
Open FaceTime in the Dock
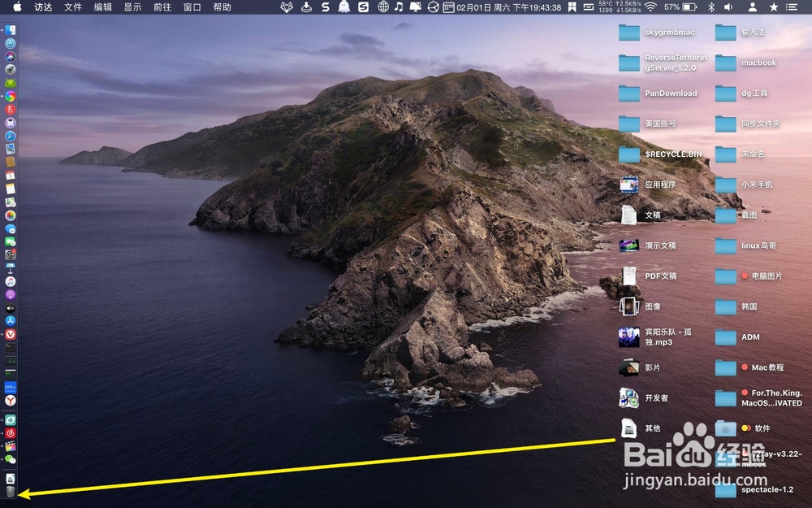pos(11,241)
